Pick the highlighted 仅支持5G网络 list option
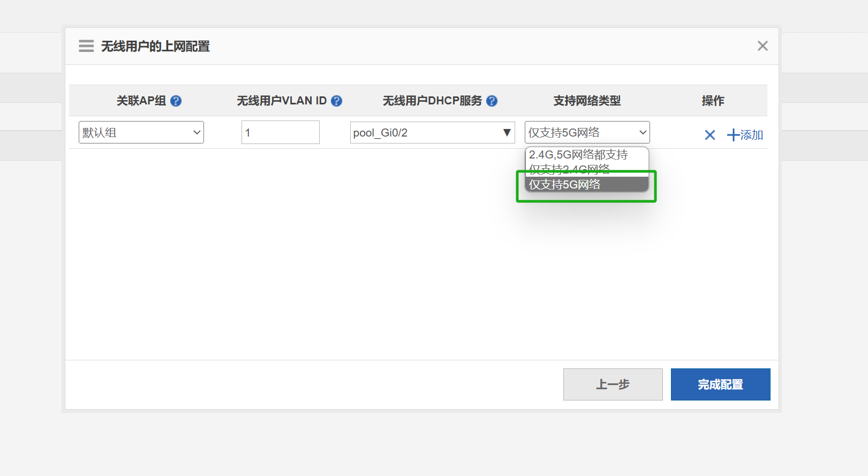 click(565, 185)
